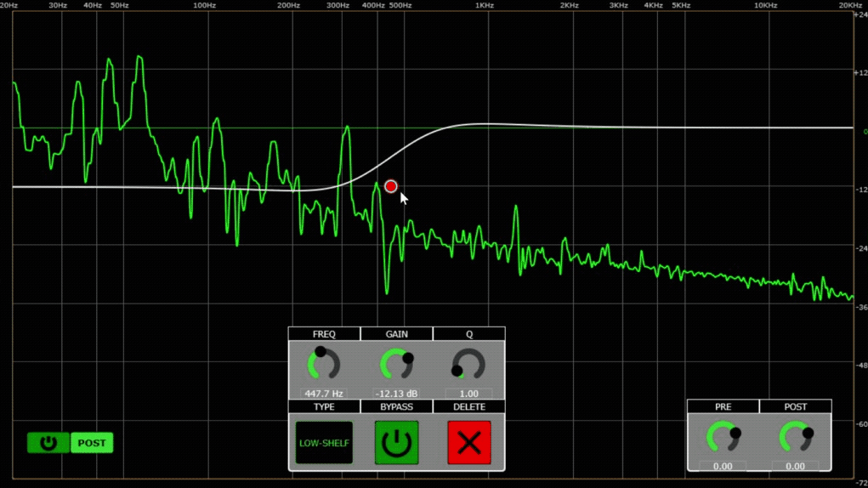
Task: Delete the band with the red X
Action: 469,443
